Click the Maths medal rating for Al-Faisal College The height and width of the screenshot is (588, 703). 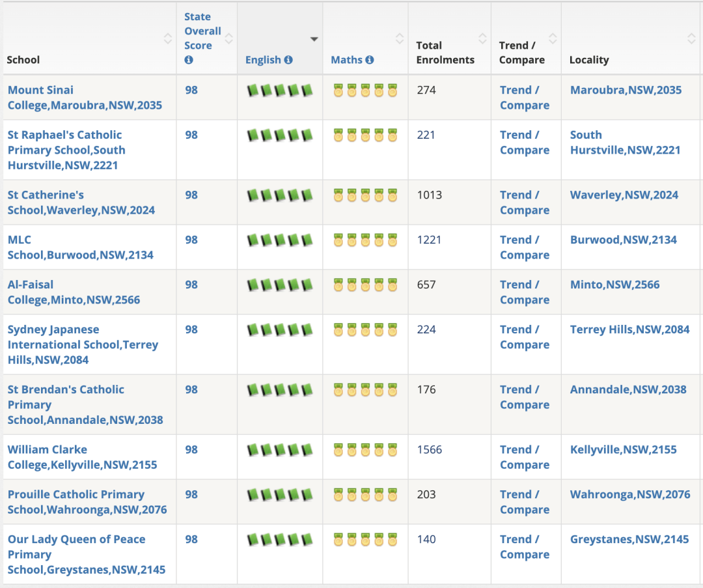coord(365,285)
